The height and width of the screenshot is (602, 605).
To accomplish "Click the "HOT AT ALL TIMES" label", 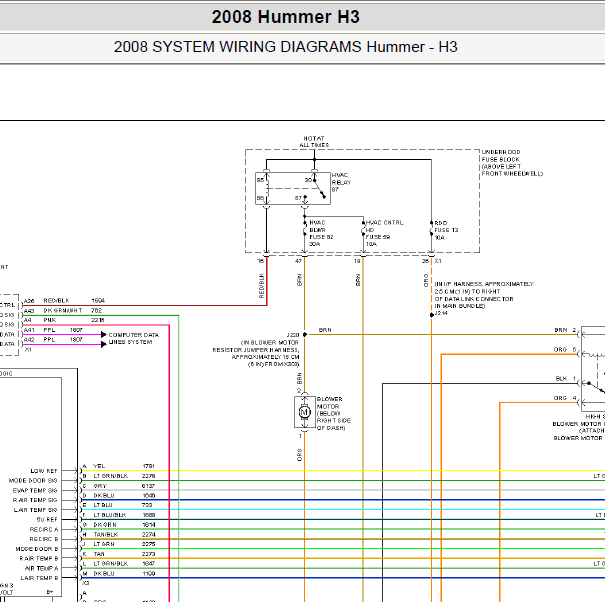I will click(314, 142).
